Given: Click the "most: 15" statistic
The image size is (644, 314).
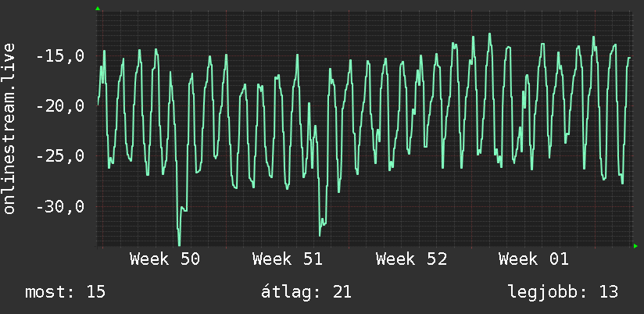Looking at the screenshot, I should [66, 292].
